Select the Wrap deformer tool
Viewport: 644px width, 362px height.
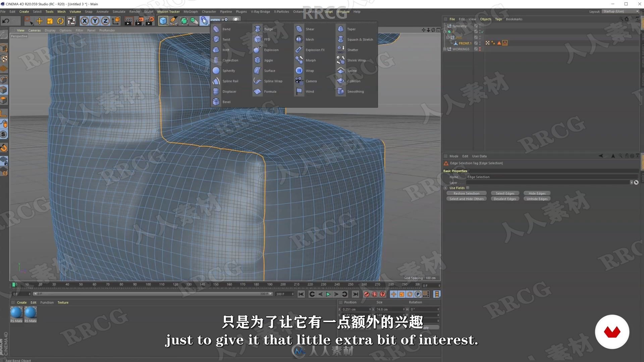tap(310, 70)
